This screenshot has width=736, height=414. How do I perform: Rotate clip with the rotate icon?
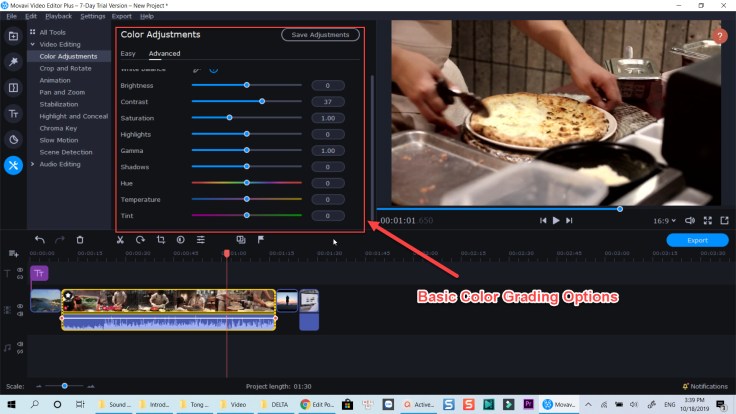tap(140, 240)
